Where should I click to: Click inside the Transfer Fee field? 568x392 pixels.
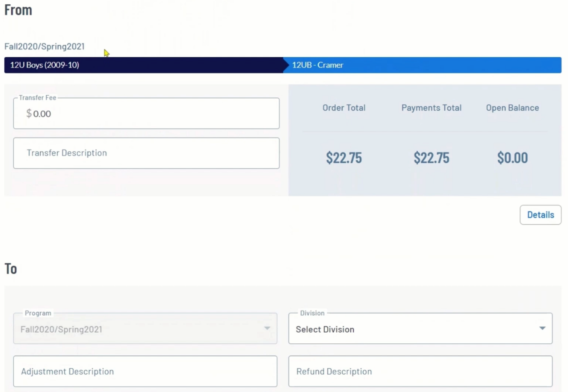coord(146,113)
